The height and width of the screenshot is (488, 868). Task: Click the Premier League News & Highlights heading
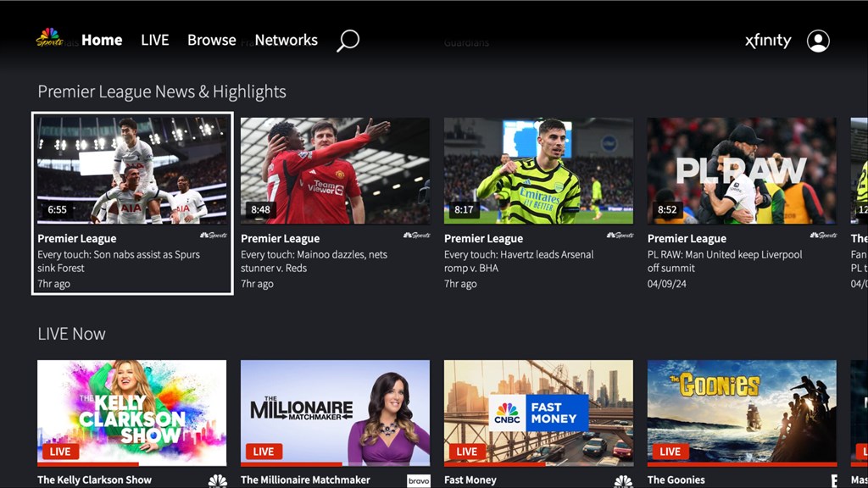click(x=162, y=91)
